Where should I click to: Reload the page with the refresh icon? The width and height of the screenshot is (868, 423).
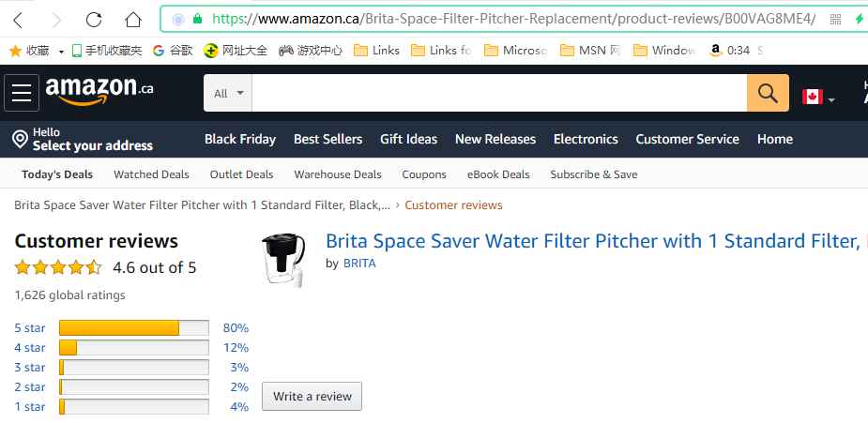(x=94, y=19)
